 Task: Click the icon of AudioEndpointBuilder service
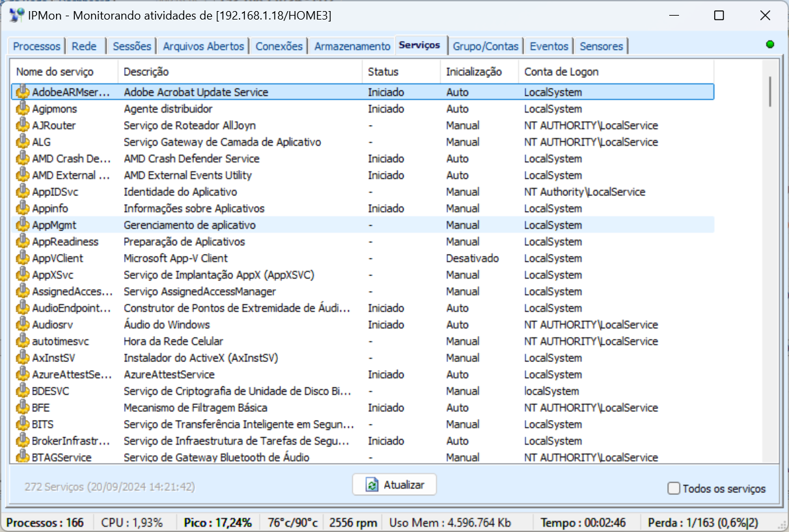click(22, 308)
